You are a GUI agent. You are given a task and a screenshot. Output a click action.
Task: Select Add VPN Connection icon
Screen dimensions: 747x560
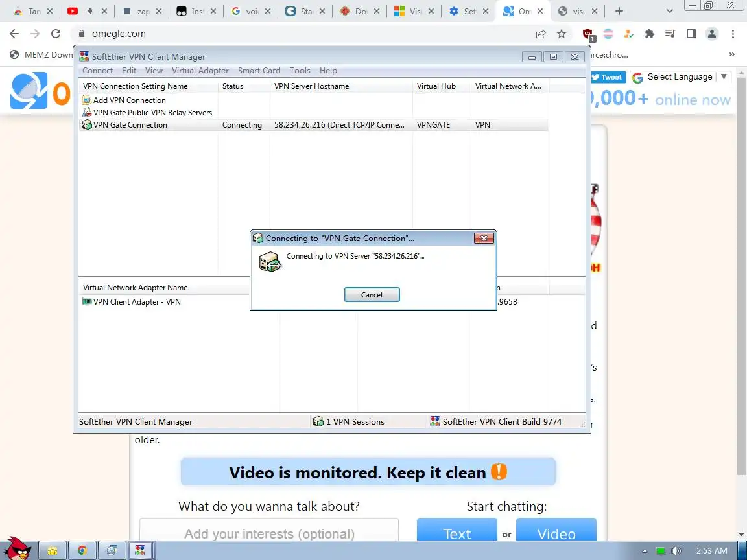click(86, 100)
